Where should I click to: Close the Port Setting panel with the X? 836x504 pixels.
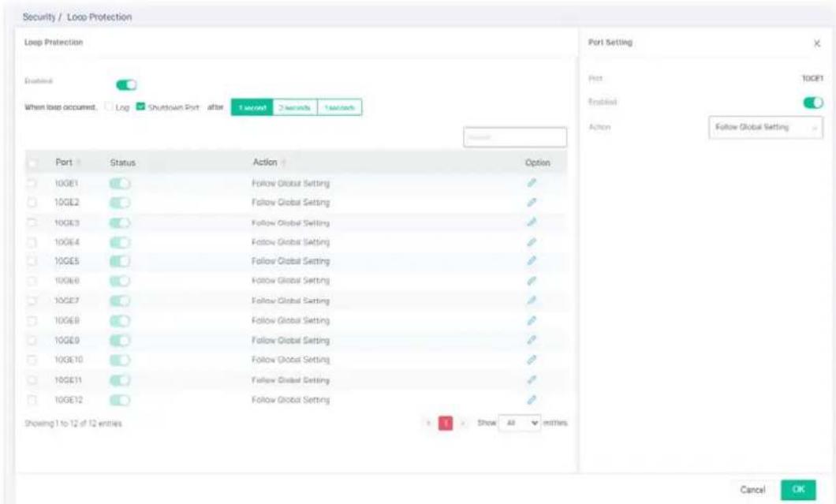coord(817,43)
